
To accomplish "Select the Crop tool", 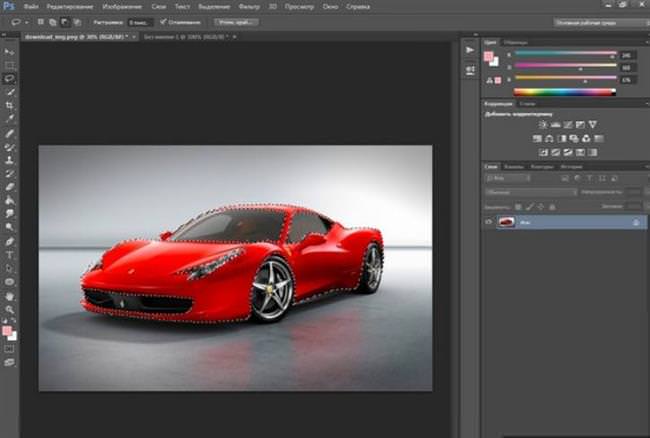I will coord(10,105).
